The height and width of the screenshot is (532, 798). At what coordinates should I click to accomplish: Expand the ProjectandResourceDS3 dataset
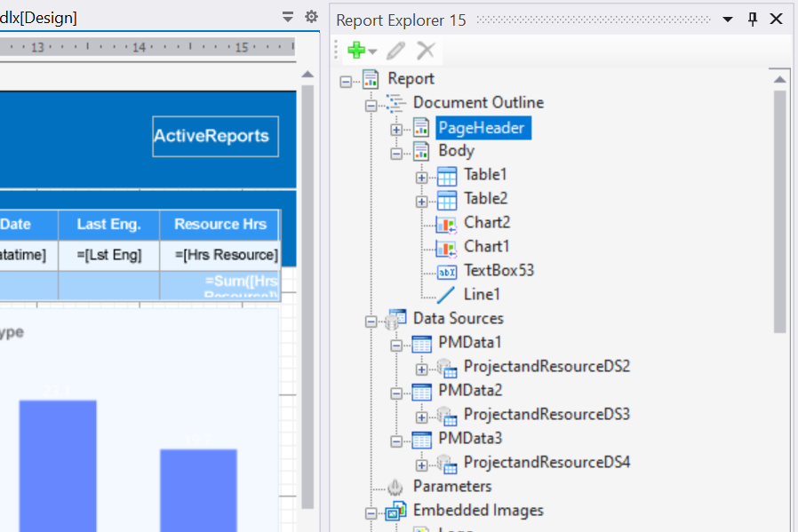tap(421, 417)
